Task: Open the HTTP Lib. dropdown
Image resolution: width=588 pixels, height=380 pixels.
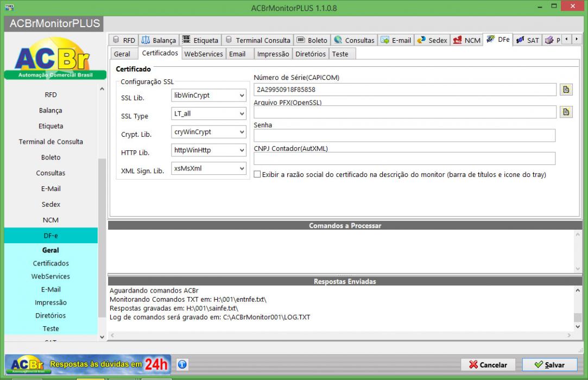Action: [x=208, y=150]
